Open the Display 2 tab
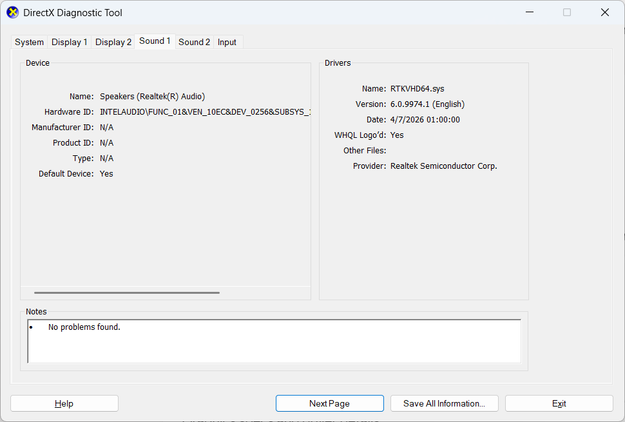The image size is (625, 422). pyautogui.click(x=113, y=42)
